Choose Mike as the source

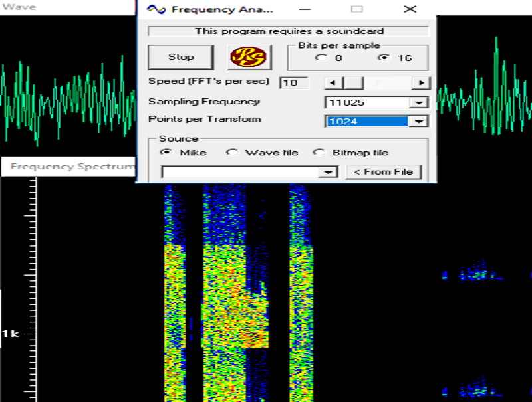[x=166, y=152]
